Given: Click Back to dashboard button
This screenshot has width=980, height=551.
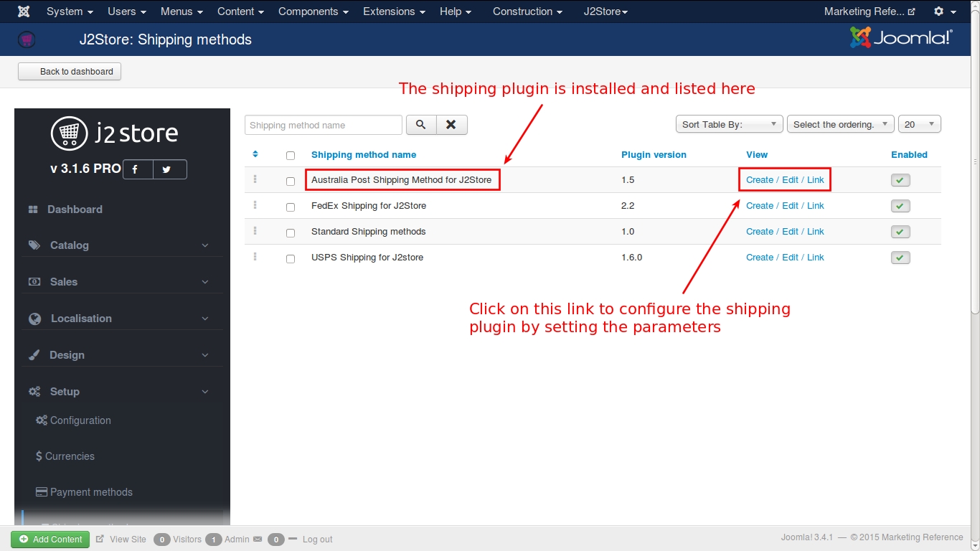Looking at the screenshot, I should click(x=70, y=72).
